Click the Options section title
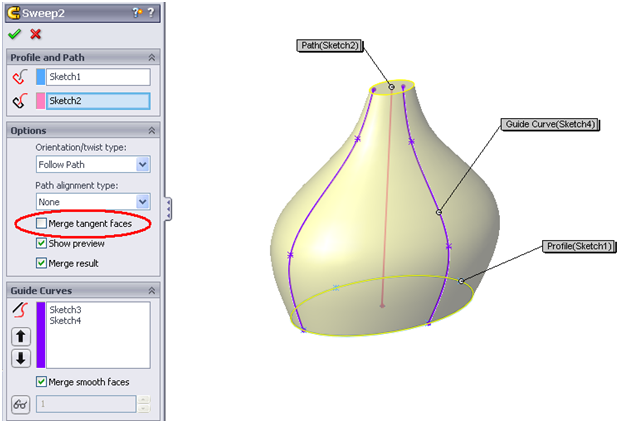This screenshot has height=426, width=628. 28,131
